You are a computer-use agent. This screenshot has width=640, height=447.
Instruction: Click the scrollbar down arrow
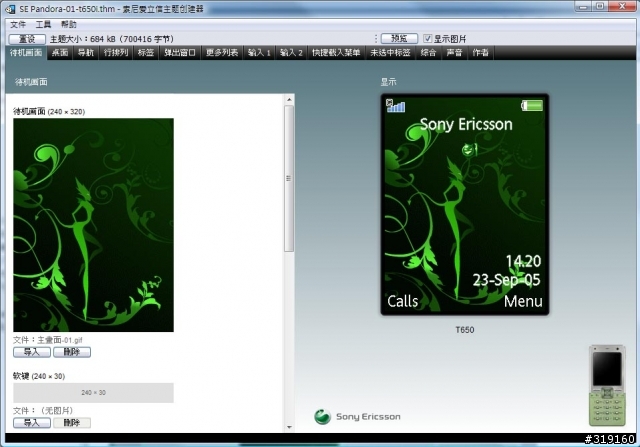[289, 427]
